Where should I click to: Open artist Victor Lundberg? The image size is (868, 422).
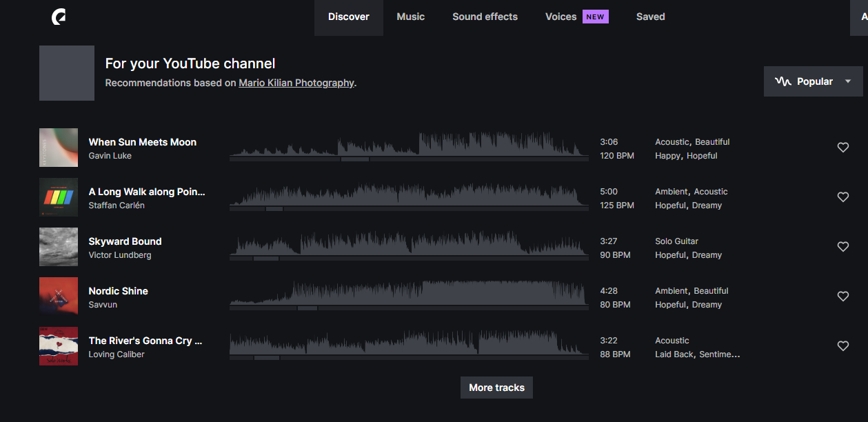[x=120, y=255]
